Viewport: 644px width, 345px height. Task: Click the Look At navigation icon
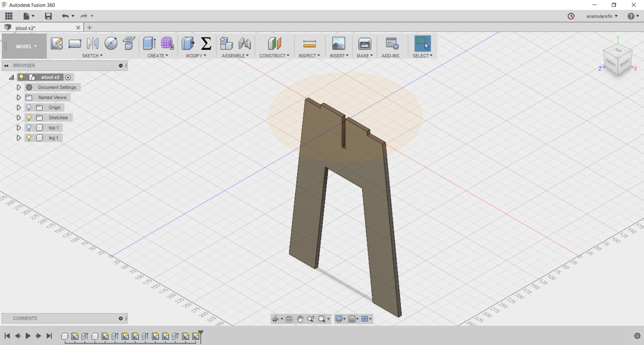[x=289, y=319]
